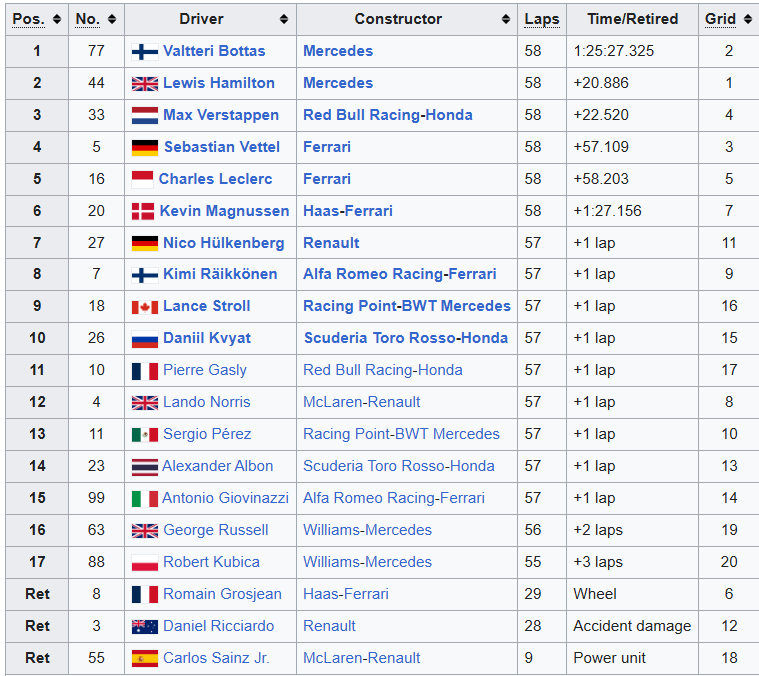Open Daniil Kvyat driver link
The image size is (759, 676).
click(207, 338)
